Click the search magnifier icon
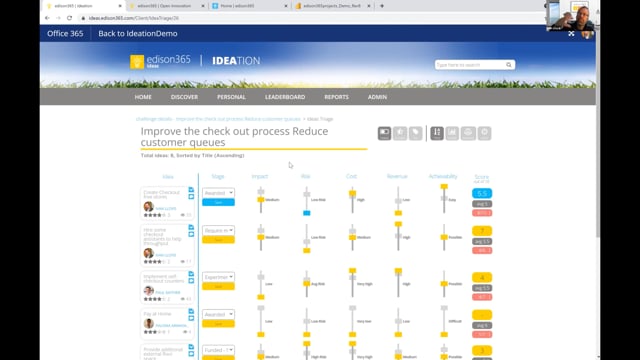The height and width of the screenshot is (360, 640). tap(509, 65)
